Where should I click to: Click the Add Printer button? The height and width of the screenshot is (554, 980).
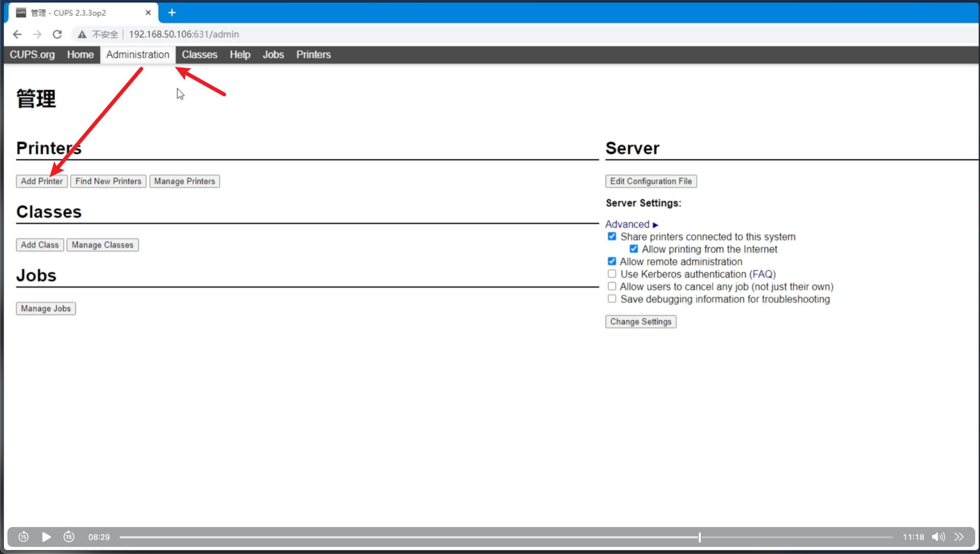tap(42, 181)
